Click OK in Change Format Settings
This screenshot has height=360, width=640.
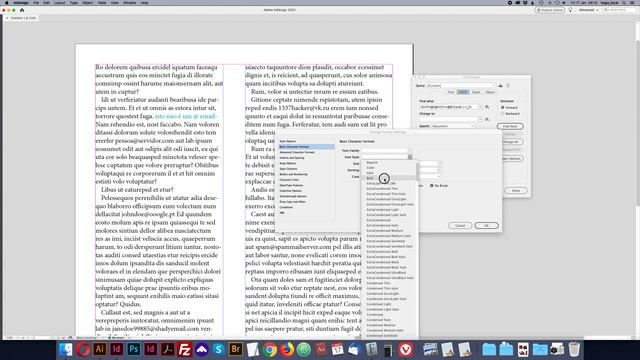tap(487, 225)
